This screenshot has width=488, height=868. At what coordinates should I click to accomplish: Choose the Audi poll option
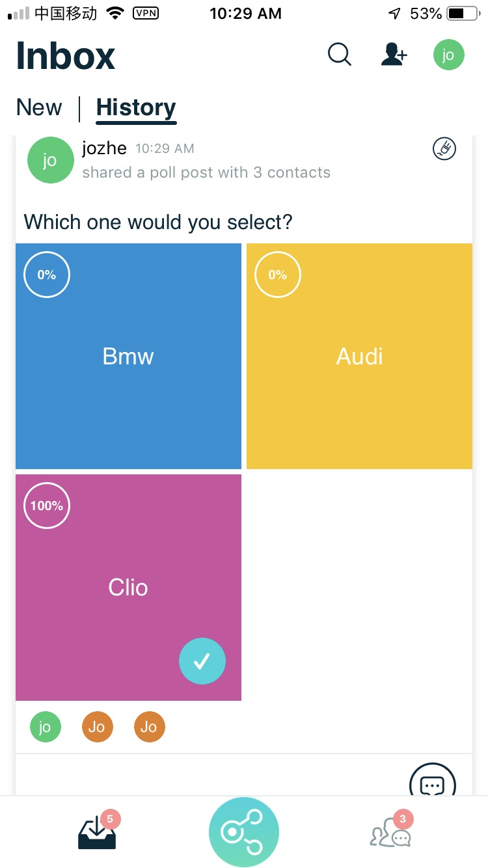359,356
